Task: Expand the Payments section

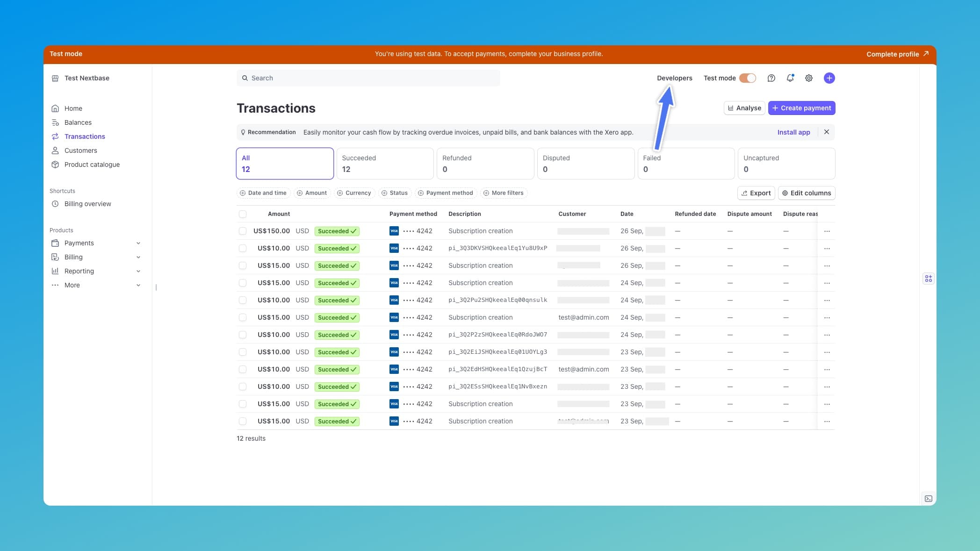Action: tap(79, 243)
